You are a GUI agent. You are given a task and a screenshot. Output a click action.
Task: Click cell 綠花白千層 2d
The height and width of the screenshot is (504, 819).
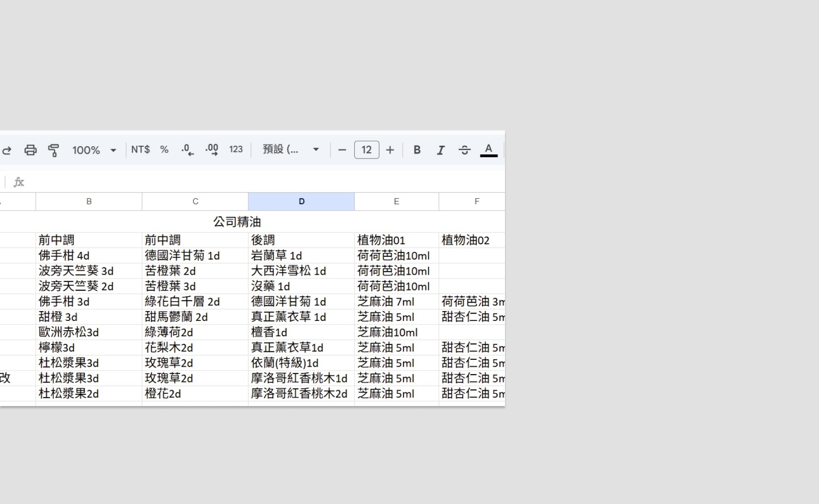(x=195, y=301)
